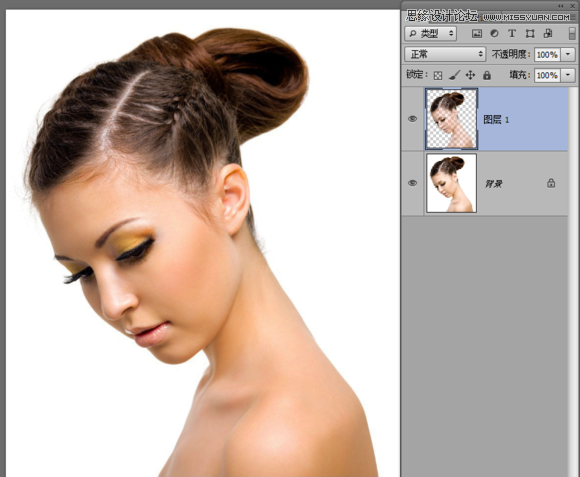Select the 背景 layer row

(485, 183)
